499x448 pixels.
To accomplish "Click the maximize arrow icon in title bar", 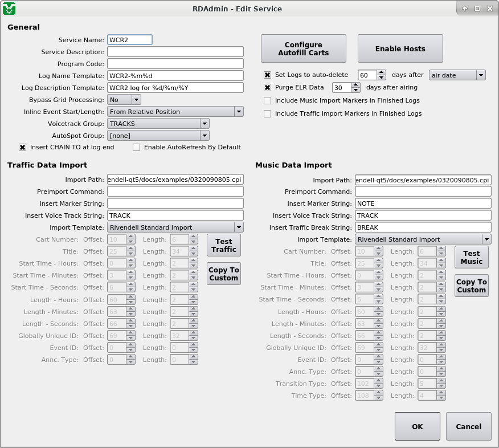I will coord(477,9).
